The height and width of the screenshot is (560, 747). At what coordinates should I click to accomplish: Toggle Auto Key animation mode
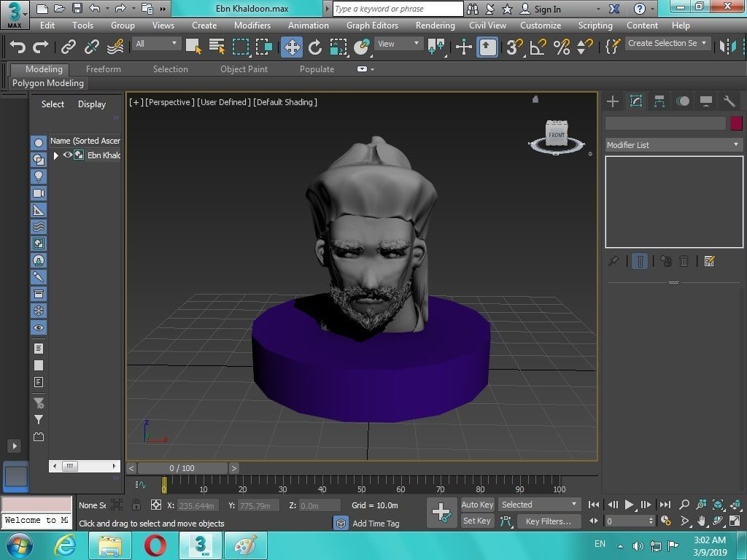477,505
